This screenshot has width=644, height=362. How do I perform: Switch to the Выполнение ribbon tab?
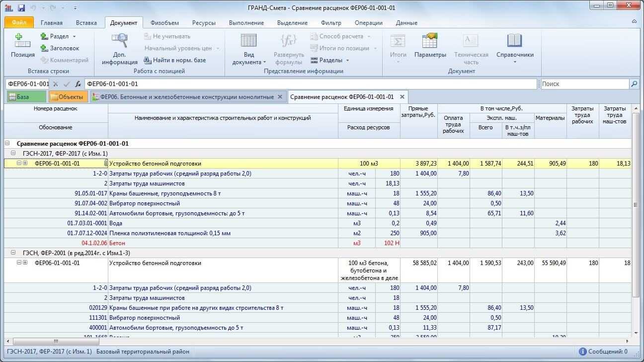click(x=246, y=23)
